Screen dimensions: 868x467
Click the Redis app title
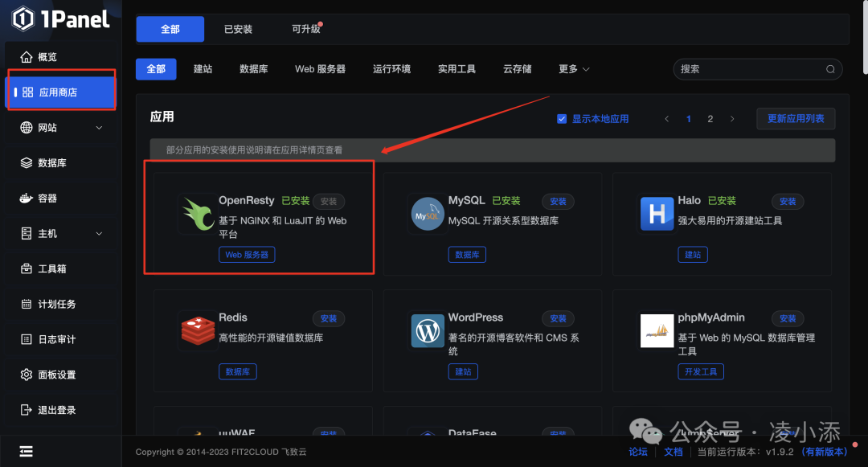[x=232, y=317]
